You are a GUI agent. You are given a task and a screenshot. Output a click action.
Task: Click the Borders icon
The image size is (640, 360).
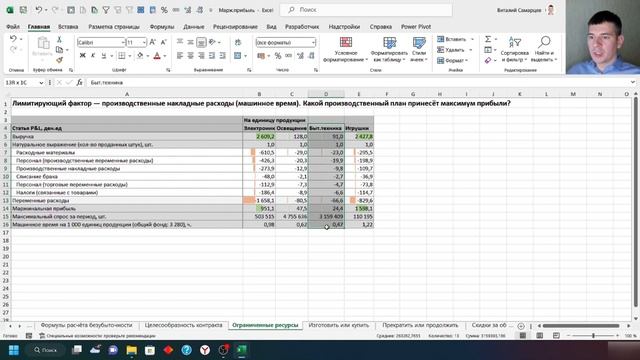coord(122,56)
